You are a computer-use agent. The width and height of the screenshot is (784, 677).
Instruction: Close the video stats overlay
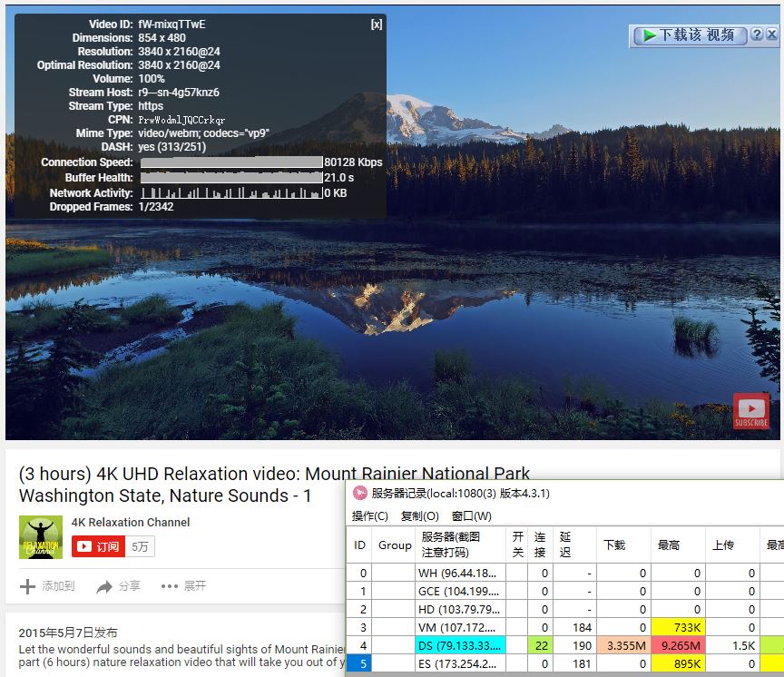pos(376,25)
